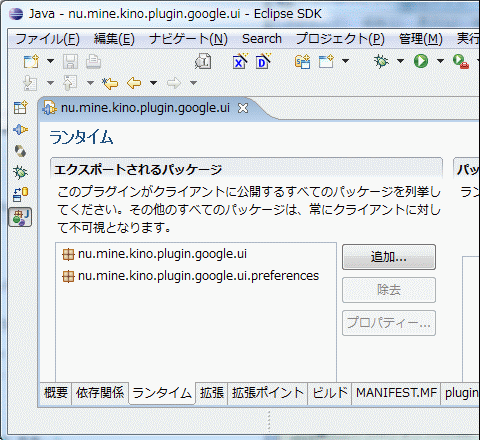This screenshot has width=480, height=440.
Task: Click the green Run button
Action: point(421,61)
